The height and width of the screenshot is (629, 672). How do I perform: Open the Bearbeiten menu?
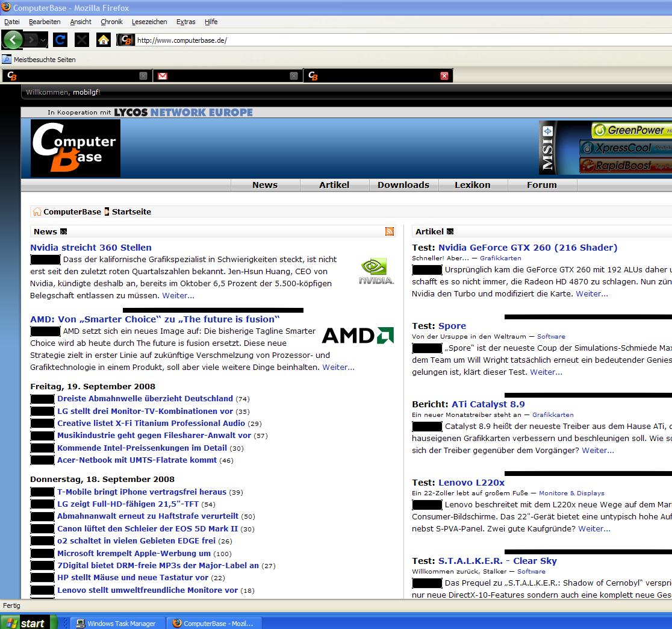(45, 22)
